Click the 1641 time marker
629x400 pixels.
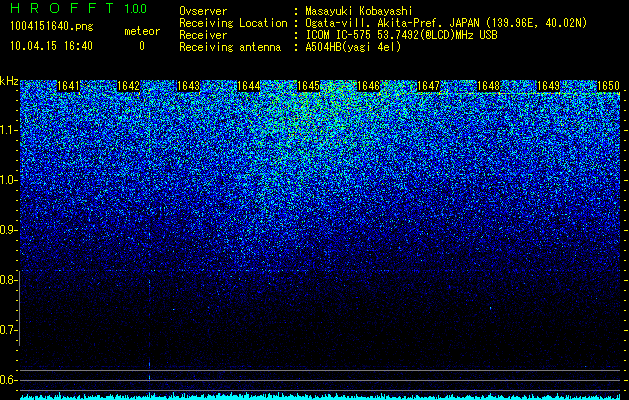pos(68,86)
